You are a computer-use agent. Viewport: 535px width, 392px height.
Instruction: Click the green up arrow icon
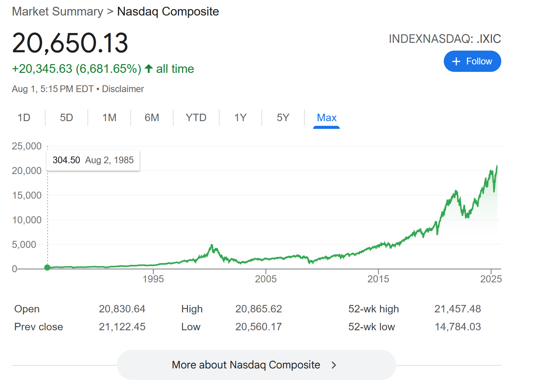[x=149, y=69]
